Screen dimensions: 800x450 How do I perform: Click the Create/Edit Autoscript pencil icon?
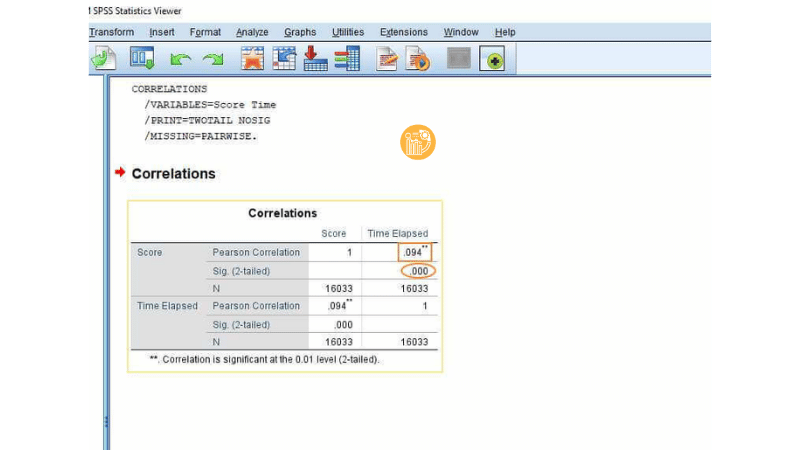[x=387, y=58]
